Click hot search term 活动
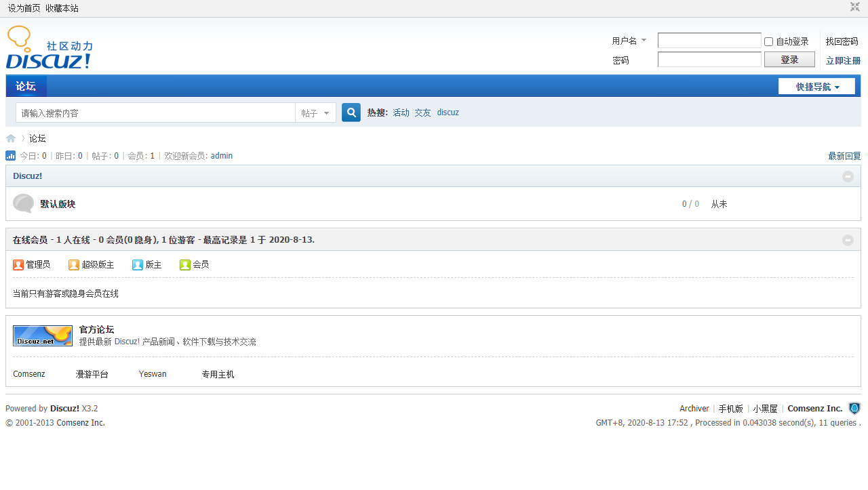 (401, 113)
